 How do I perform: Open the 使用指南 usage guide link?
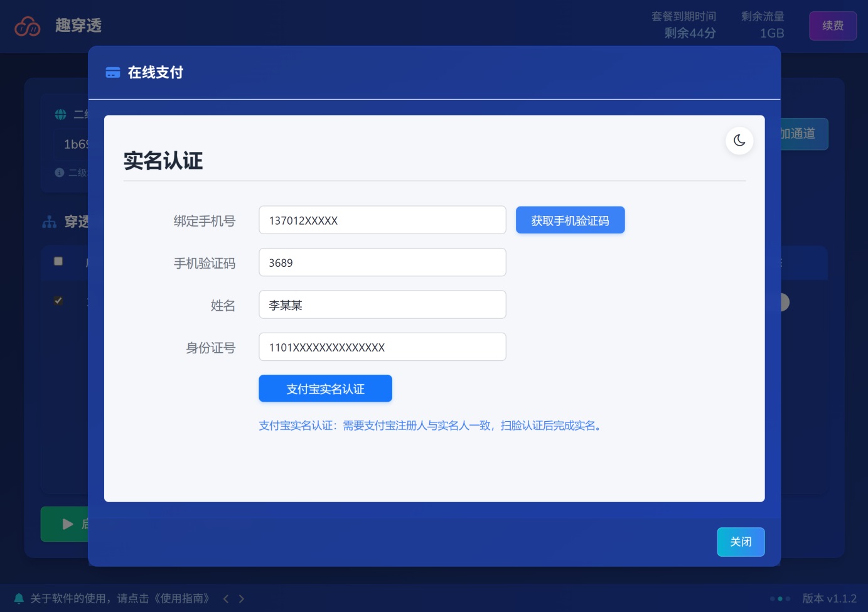click(183, 598)
